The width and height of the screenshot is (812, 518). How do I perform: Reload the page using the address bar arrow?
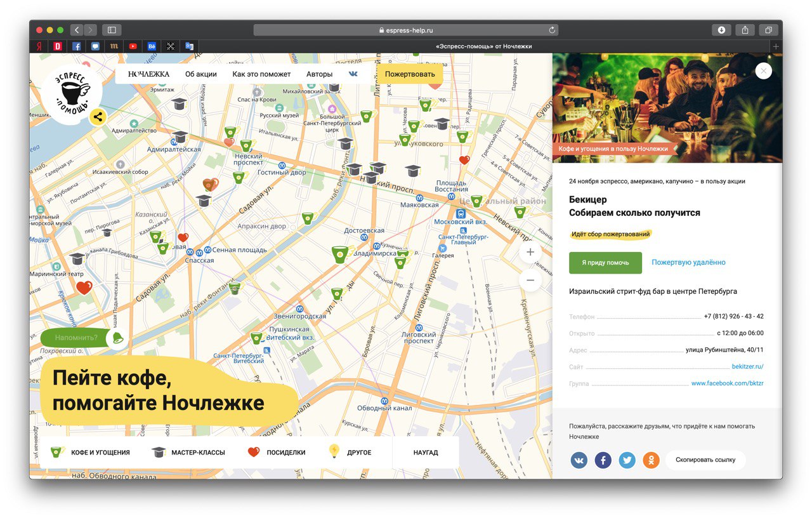(x=552, y=30)
